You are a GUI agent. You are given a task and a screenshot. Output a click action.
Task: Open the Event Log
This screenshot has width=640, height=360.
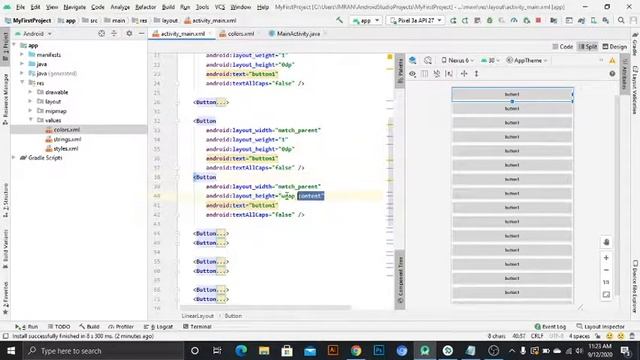(x=550, y=327)
